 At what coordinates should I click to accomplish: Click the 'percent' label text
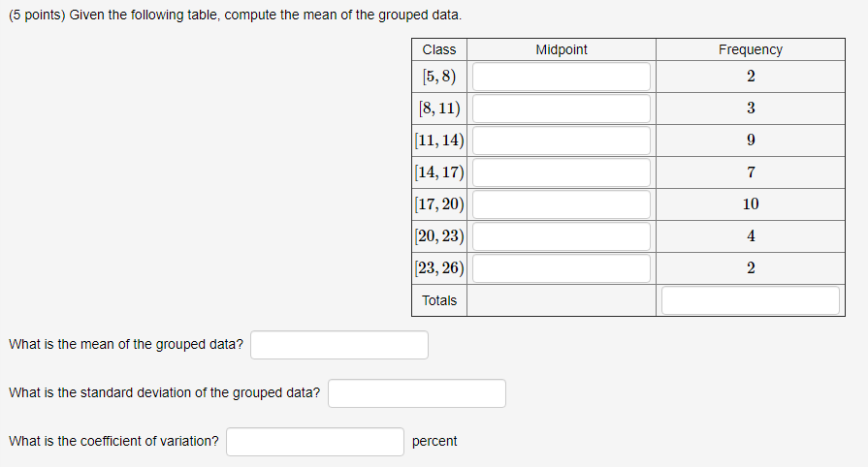point(434,441)
